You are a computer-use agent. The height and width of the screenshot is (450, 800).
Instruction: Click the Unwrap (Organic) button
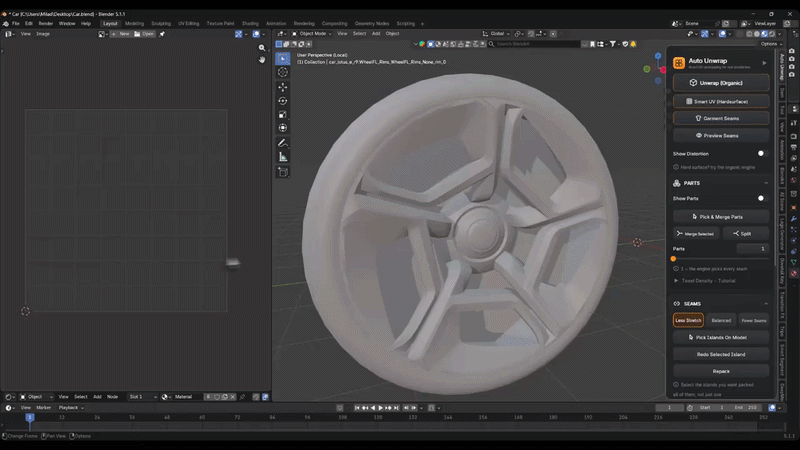pos(721,83)
